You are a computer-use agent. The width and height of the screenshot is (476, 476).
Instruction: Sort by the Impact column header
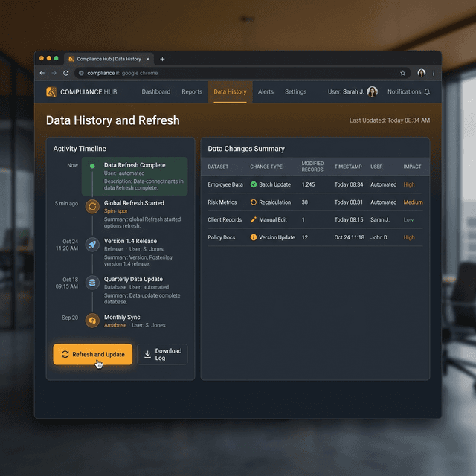pos(411,167)
